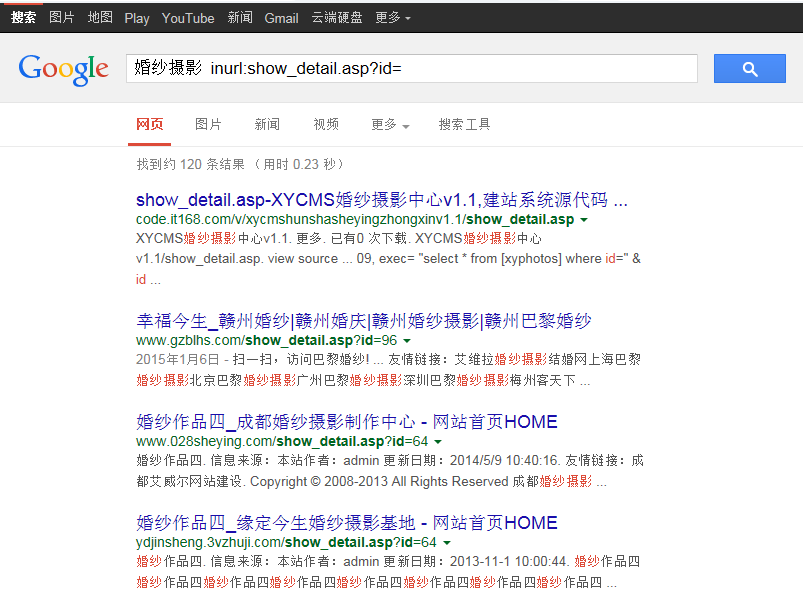This screenshot has height=599, width=803.
Task: Open 新闻 in the top black bar
Action: coord(240,17)
